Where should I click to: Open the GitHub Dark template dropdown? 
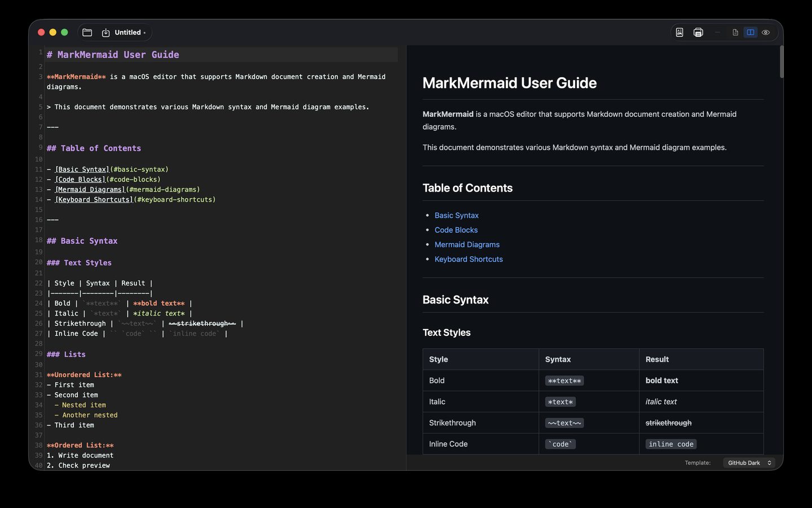coord(749,463)
